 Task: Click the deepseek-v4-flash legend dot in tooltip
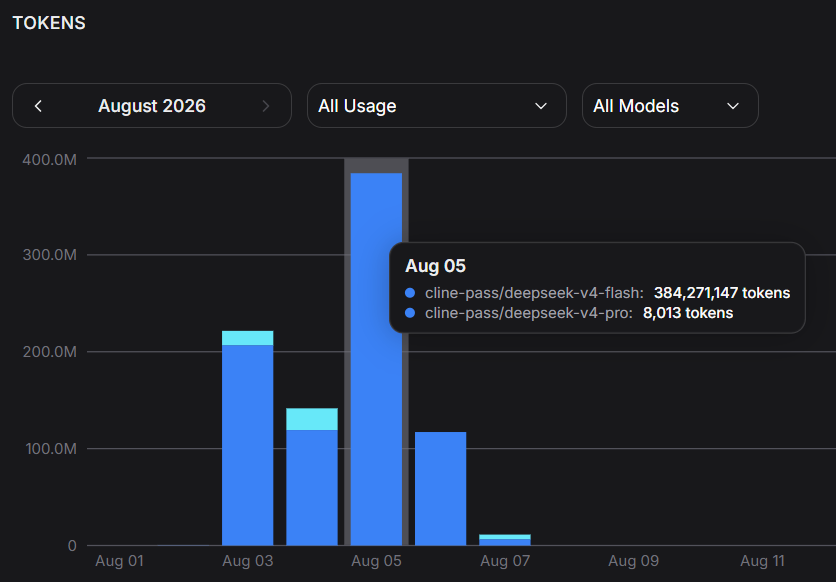[x=410, y=293]
